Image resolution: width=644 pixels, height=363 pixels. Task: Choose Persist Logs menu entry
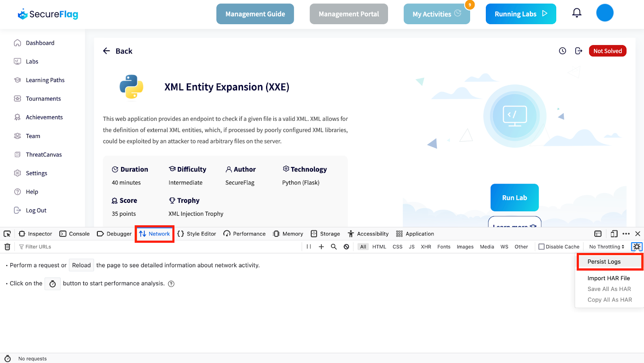pyautogui.click(x=610, y=262)
